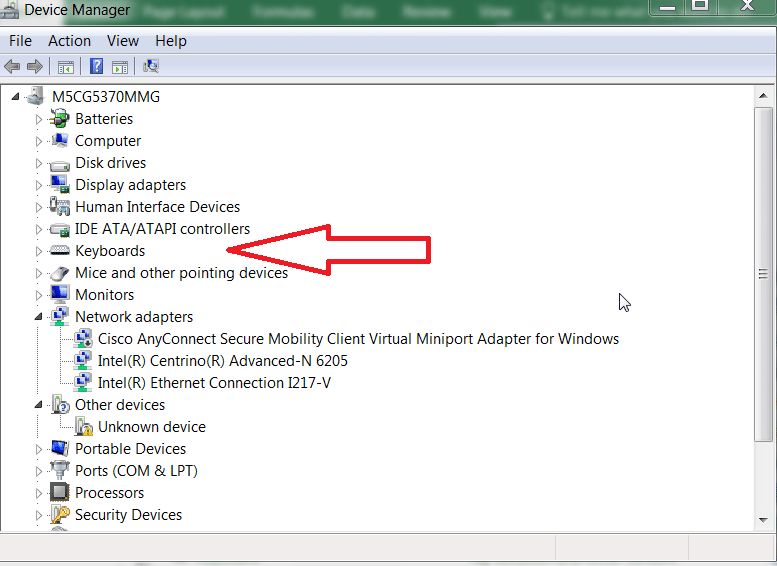Click the Batteries category icon
This screenshot has height=566, width=777.
click(59, 119)
